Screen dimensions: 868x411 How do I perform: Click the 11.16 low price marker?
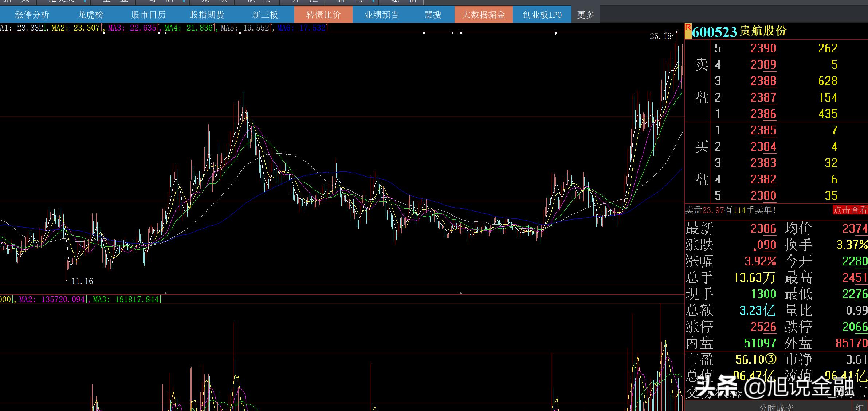pos(82,281)
